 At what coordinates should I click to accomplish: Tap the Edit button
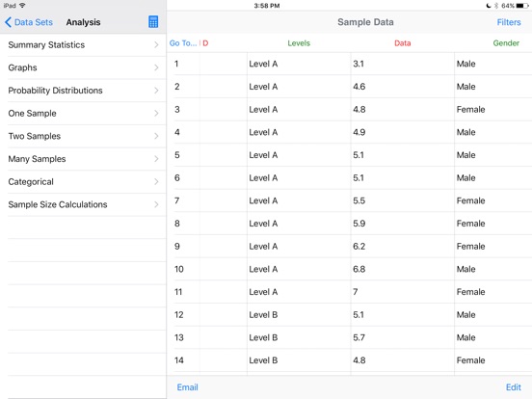pos(514,387)
